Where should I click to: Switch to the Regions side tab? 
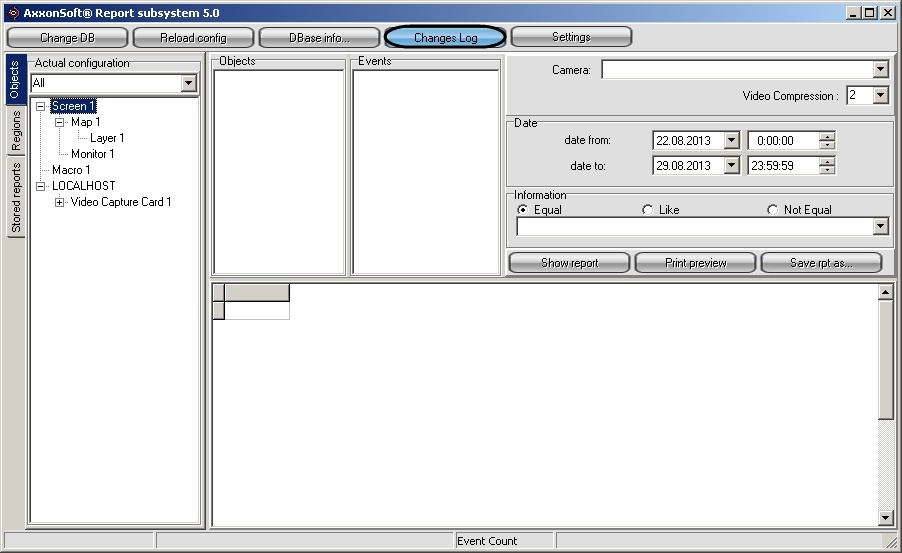(16, 131)
